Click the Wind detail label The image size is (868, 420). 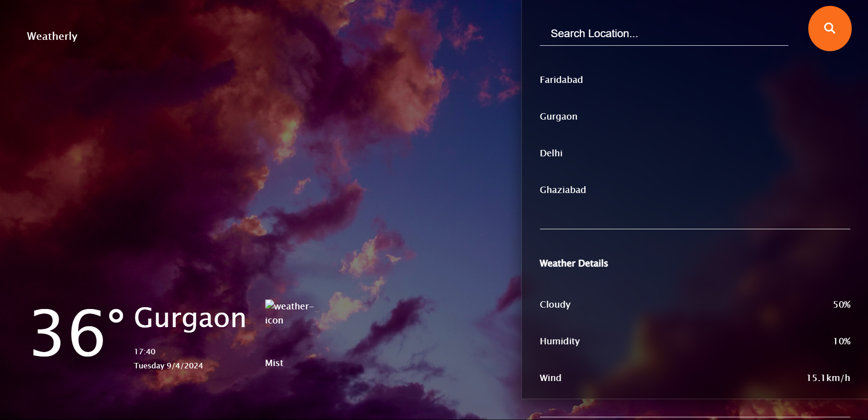[x=550, y=378]
